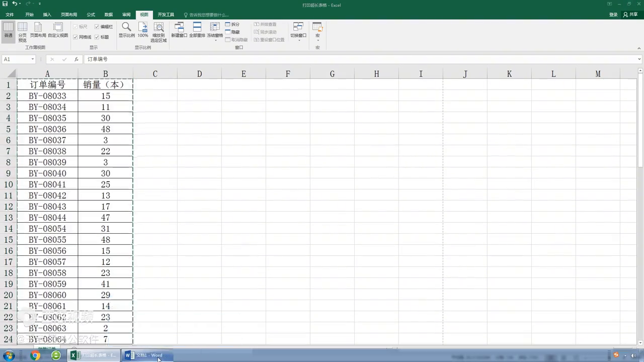Image resolution: width=644 pixels, height=362 pixels.
Task: Open Page Break Preview (分页预览)
Action: 23,31
